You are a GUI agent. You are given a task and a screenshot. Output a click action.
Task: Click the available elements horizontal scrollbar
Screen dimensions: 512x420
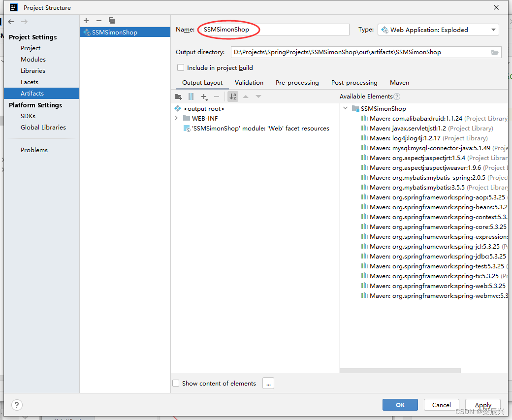(x=400, y=371)
